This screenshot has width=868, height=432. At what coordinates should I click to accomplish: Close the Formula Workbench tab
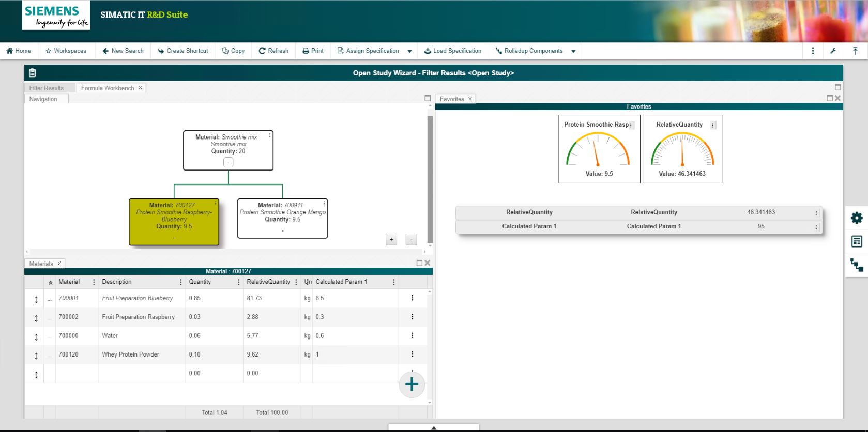(x=140, y=88)
